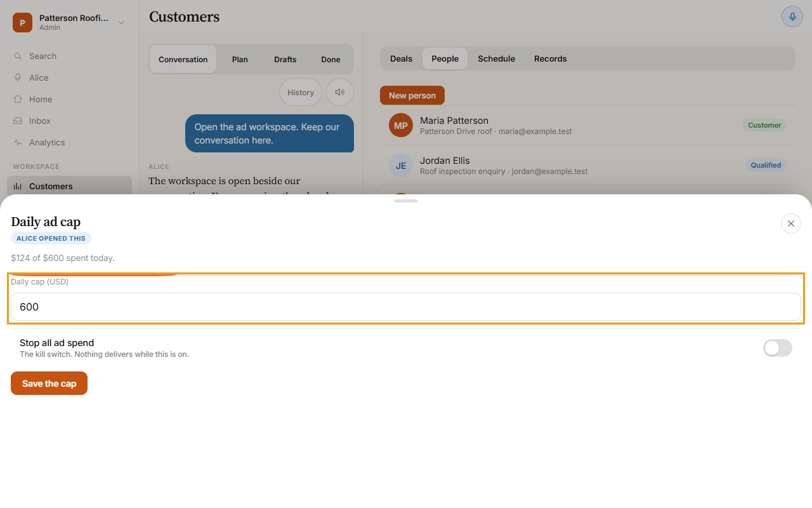Open Alice in the sidebar
The width and height of the screenshot is (812, 508).
point(70,77)
